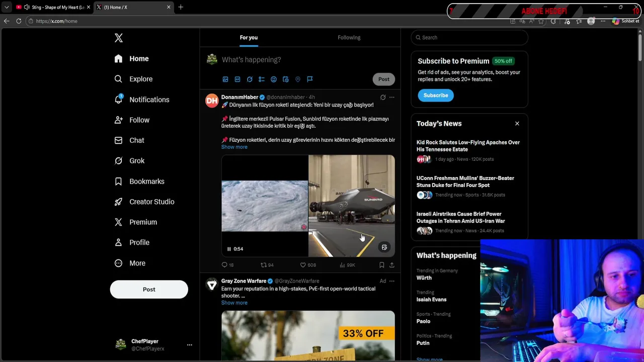The width and height of the screenshot is (644, 362).
Task: Open video settings icon on Sunbird video
Action: (x=384, y=247)
